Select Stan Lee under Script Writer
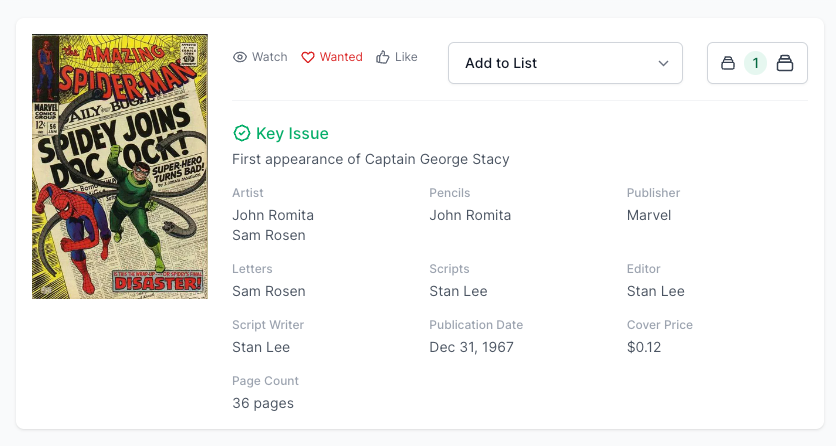The image size is (836, 446). point(261,347)
